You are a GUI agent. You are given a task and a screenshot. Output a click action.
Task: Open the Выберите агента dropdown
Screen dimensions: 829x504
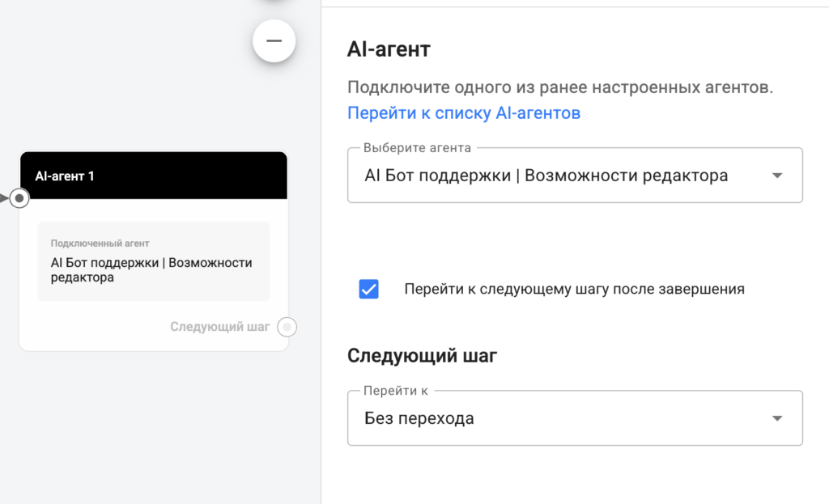567,176
